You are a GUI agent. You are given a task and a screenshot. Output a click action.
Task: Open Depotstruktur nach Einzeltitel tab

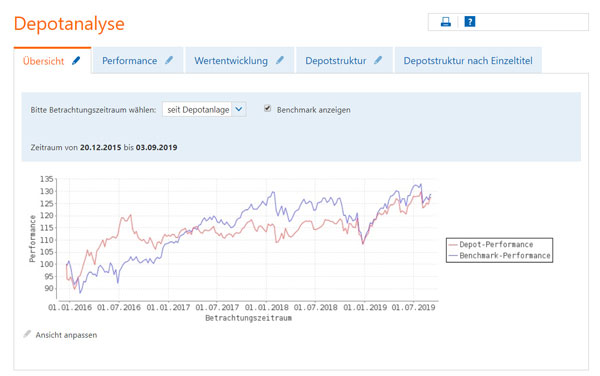click(468, 60)
